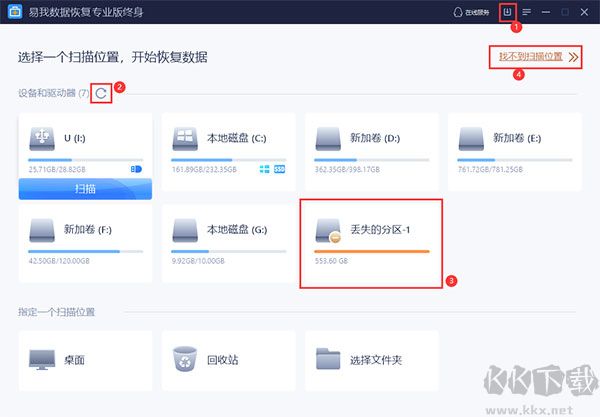Select the lost partition-1 drive icon
The image size is (600, 417).
click(328, 231)
